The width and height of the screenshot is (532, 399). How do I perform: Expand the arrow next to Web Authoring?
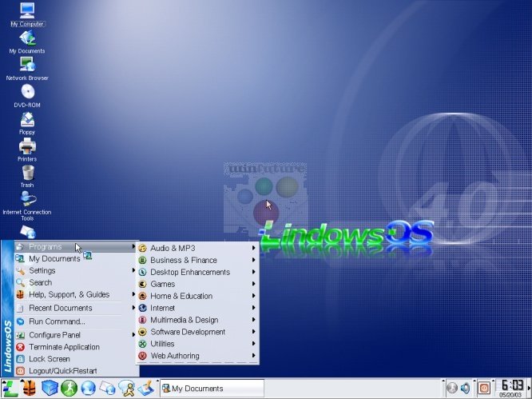click(x=253, y=356)
